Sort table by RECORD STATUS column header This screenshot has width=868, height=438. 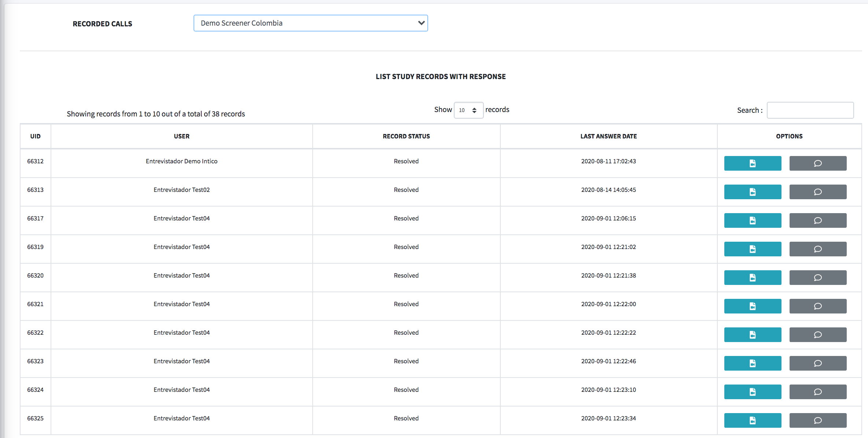coord(406,136)
